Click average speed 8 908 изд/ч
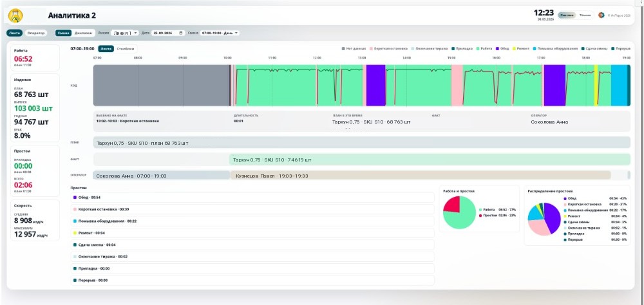Image resolution: width=644 pixels, height=305 pixels. coord(29,221)
